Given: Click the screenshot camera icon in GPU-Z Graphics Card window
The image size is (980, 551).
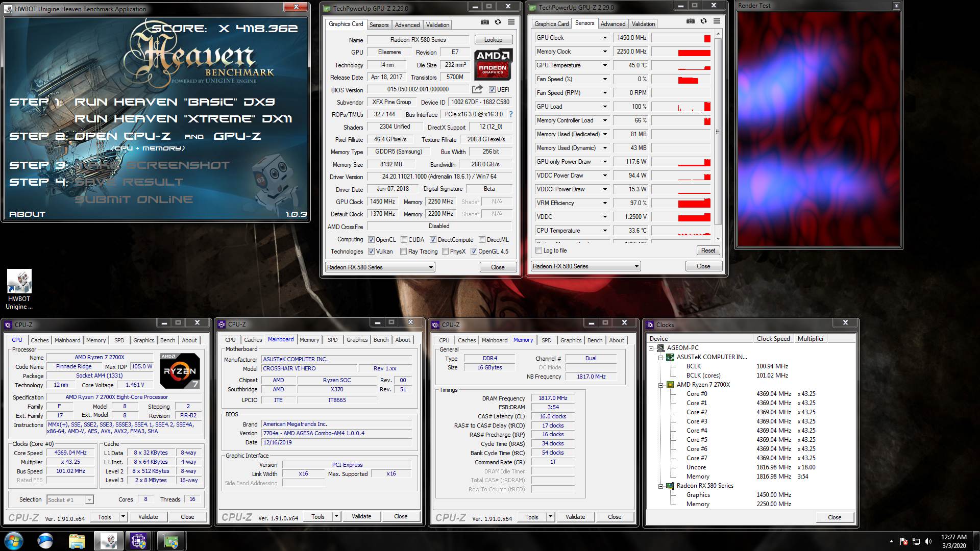Looking at the screenshot, I should [484, 22].
